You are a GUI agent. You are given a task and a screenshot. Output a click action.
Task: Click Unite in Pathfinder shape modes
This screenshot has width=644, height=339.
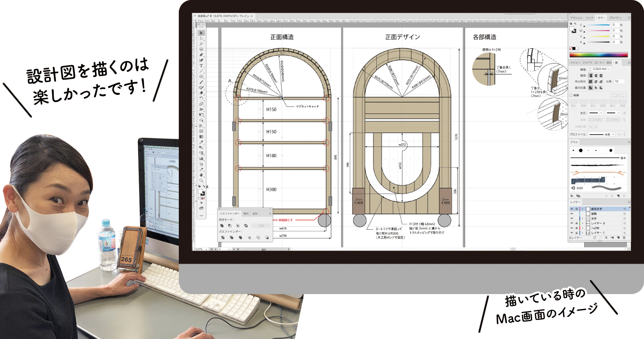222,226
